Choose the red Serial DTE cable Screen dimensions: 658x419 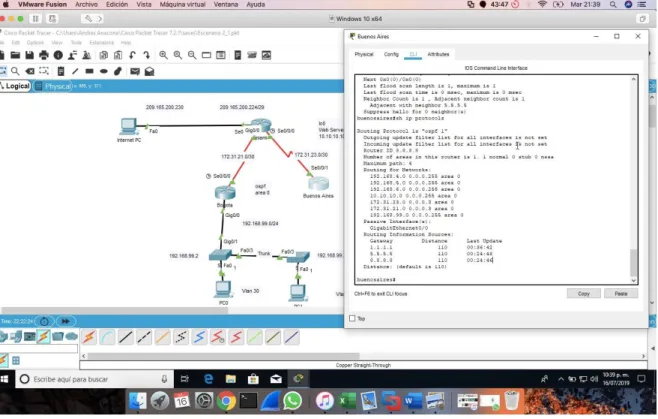(x=236, y=337)
